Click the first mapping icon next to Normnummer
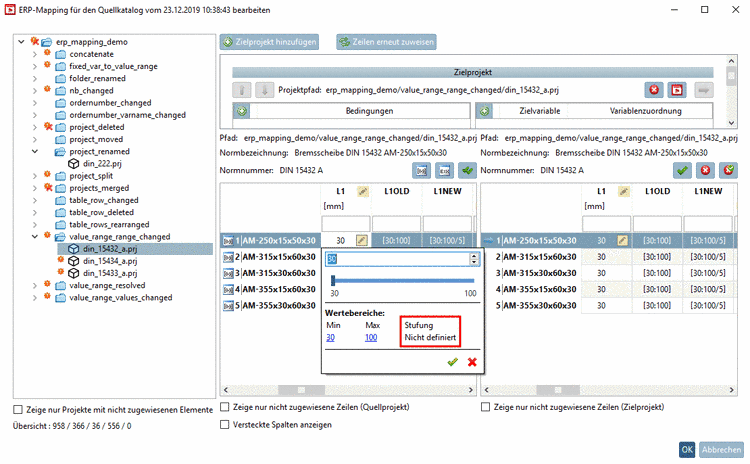 pyautogui.click(x=421, y=170)
